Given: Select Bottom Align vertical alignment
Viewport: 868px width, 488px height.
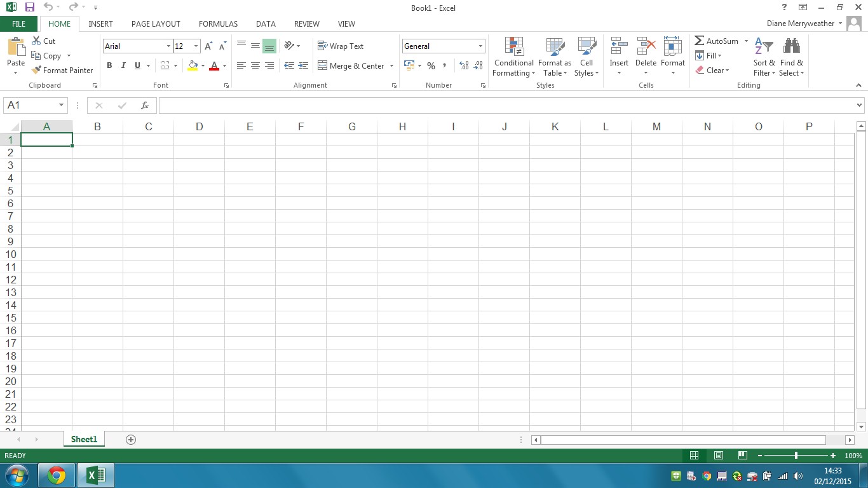Looking at the screenshot, I should point(269,46).
